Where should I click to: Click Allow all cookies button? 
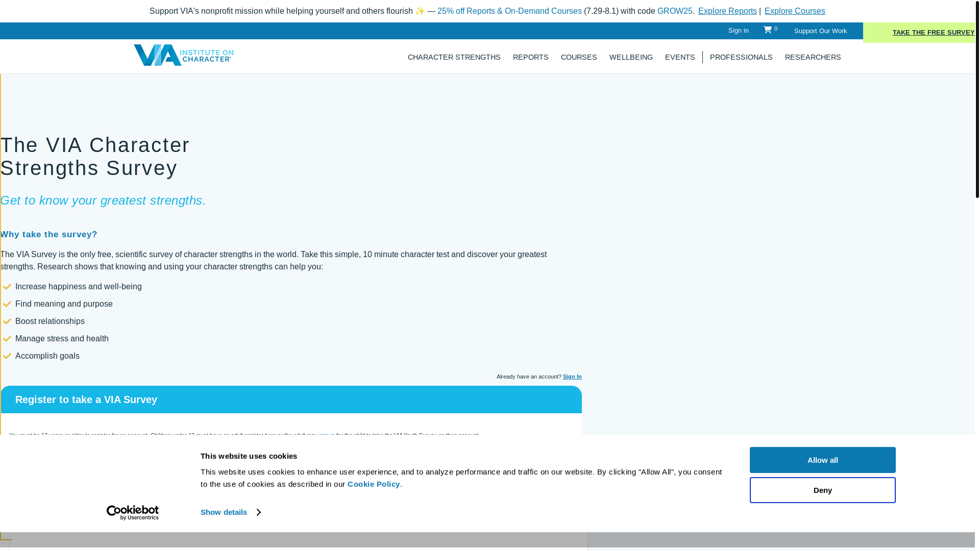coord(822,460)
